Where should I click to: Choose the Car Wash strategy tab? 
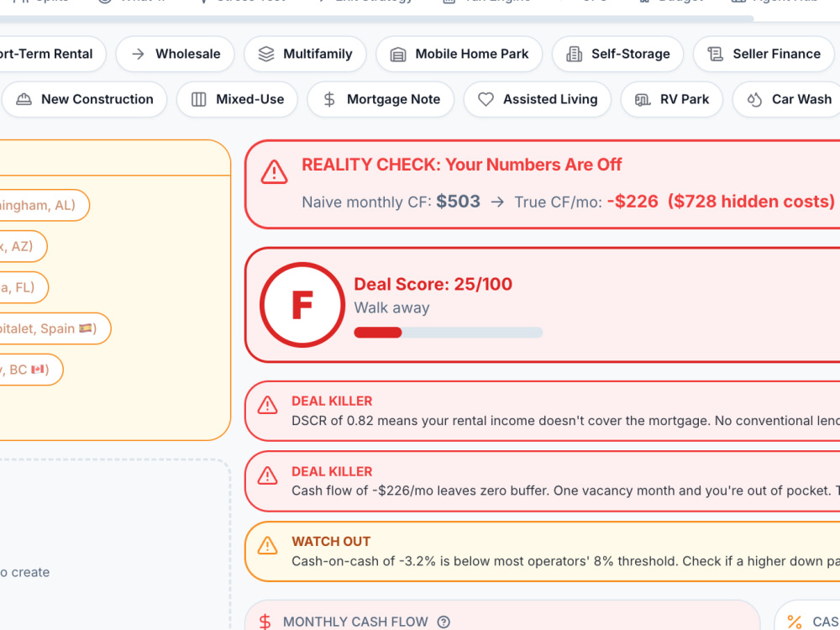[788, 99]
